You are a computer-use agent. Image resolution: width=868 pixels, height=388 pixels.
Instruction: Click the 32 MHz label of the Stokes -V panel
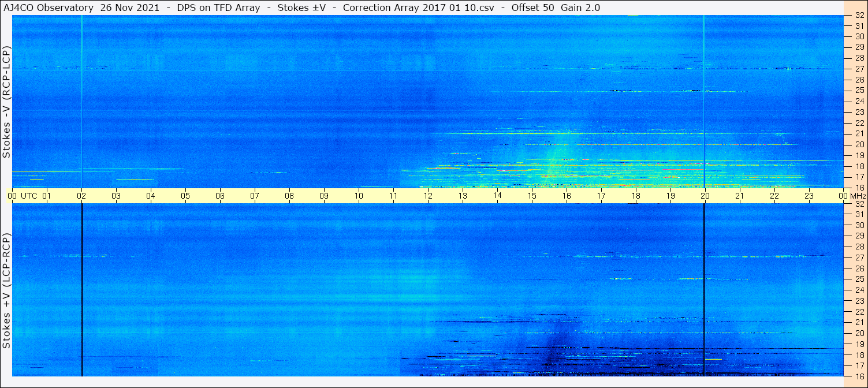pos(859,16)
